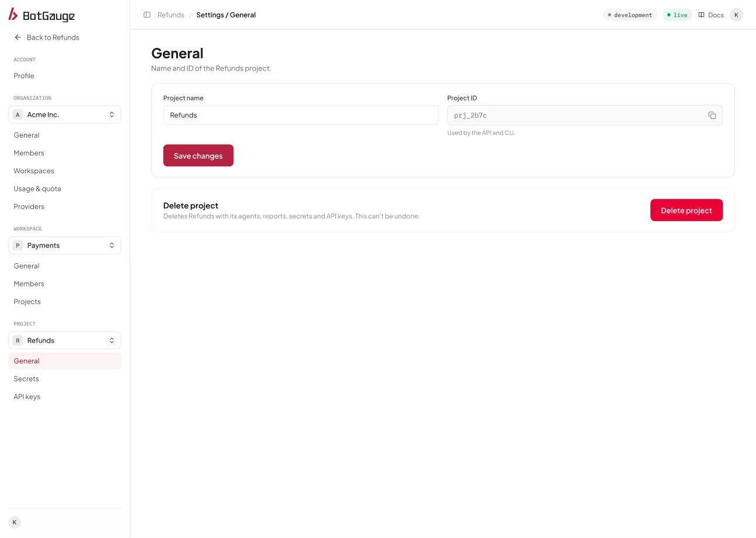Click the Project ID field
Screen dimensions: 756x538
pos(585,115)
